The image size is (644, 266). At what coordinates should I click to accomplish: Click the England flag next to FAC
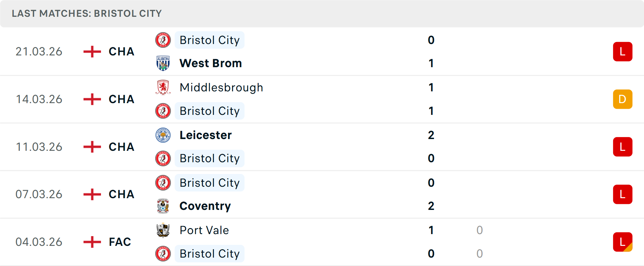[x=92, y=242]
